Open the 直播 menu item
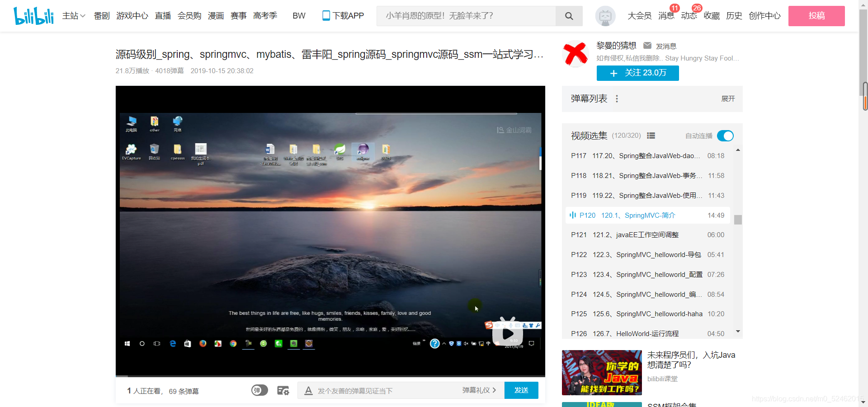Viewport: 868px width, 407px height. click(163, 16)
